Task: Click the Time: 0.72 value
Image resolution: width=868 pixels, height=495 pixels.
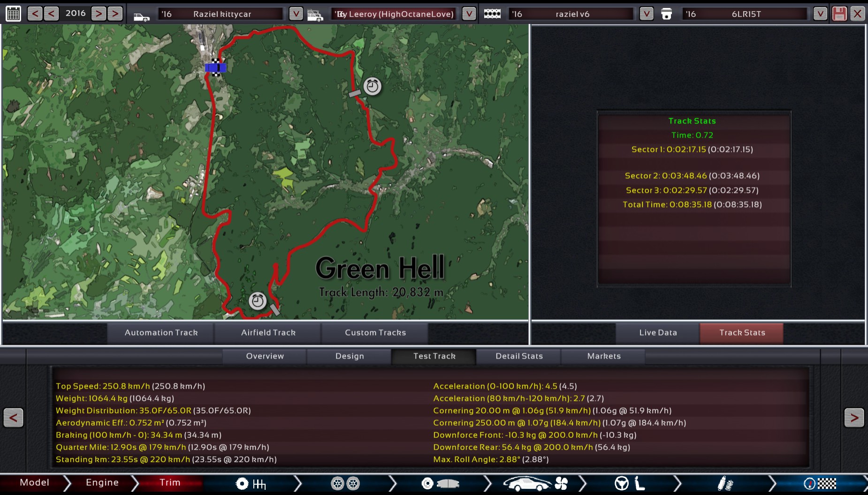Action: click(692, 135)
